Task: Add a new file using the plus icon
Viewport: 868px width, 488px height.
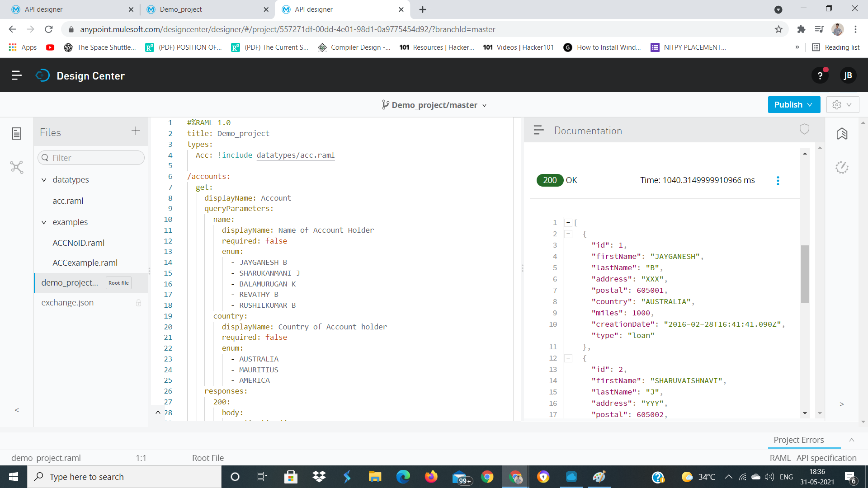Action: tap(135, 131)
